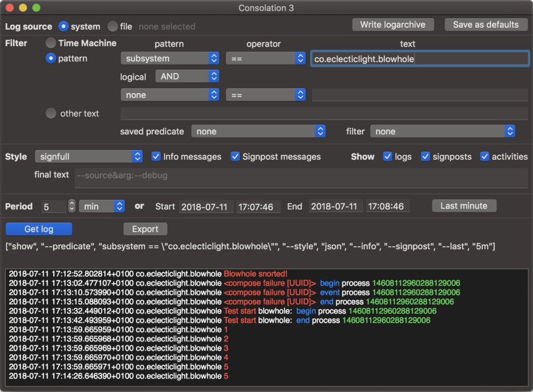Toggle the Signpost messages checkbox
This screenshot has height=392, width=533.
coord(235,156)
